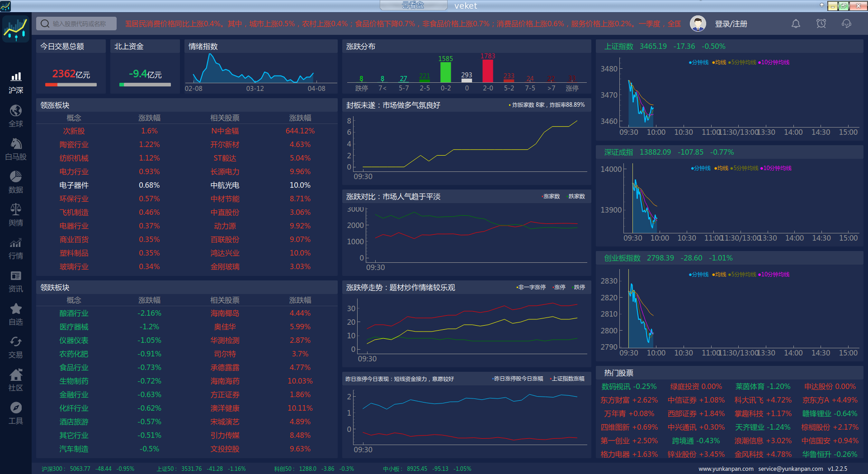Select the 酿酒行业 row in 领跌板块
This screenshot has height=474, width=868.
[x=187, y=313]
